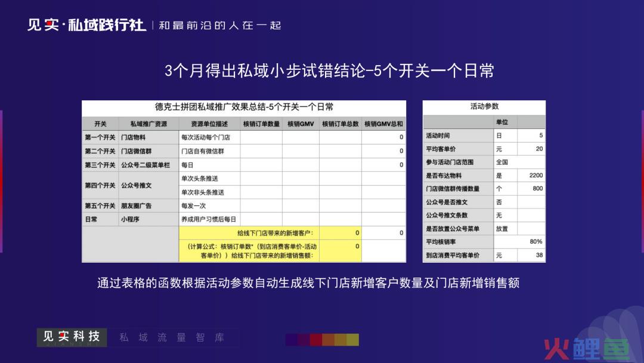Click the '每次活动每个门店' cell

[x=209, y=137]
